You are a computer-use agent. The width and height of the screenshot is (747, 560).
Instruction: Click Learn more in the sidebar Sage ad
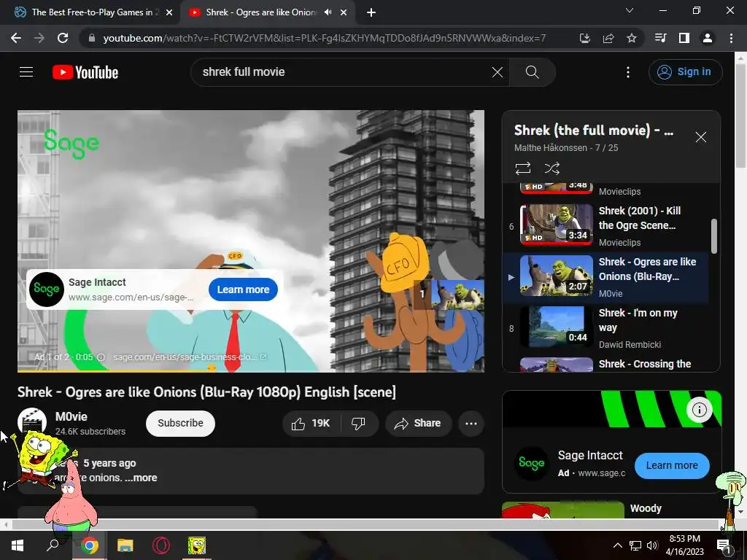click(x=672, y=466)
